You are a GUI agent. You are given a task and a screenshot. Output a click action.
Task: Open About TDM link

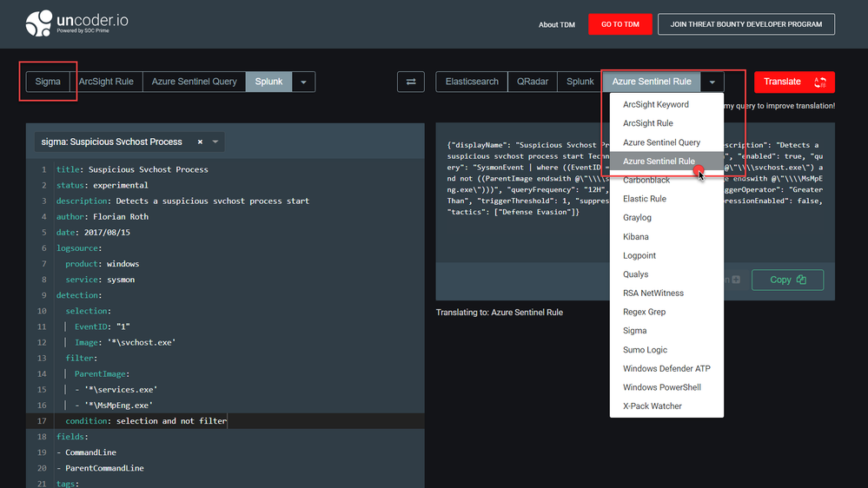point(556,25)
